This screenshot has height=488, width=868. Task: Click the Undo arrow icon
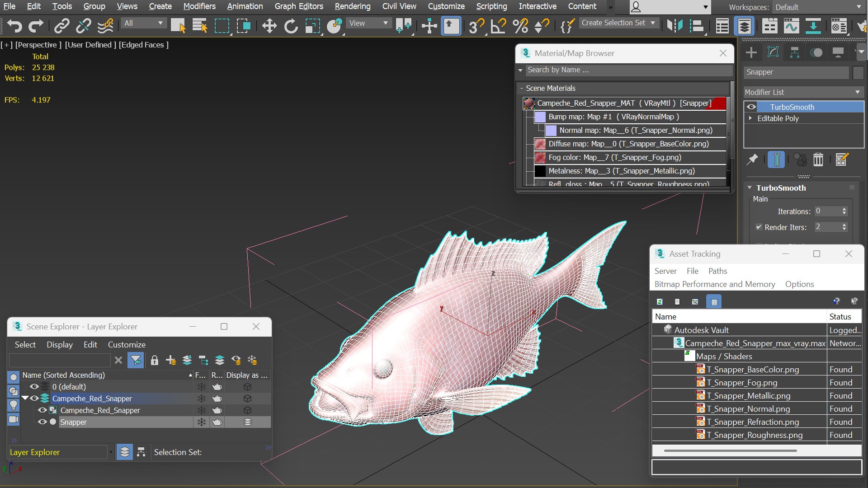[x=14, y=26]
